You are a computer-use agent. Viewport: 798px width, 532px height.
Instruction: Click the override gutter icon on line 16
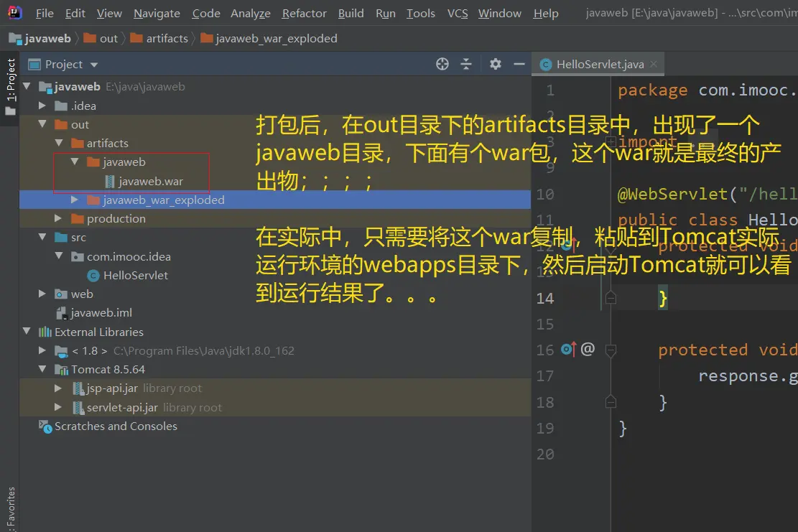click(x=568, y=350)
